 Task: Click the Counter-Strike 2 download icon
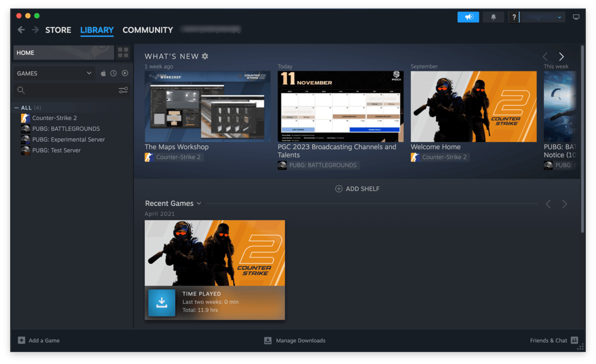point(161,303)
